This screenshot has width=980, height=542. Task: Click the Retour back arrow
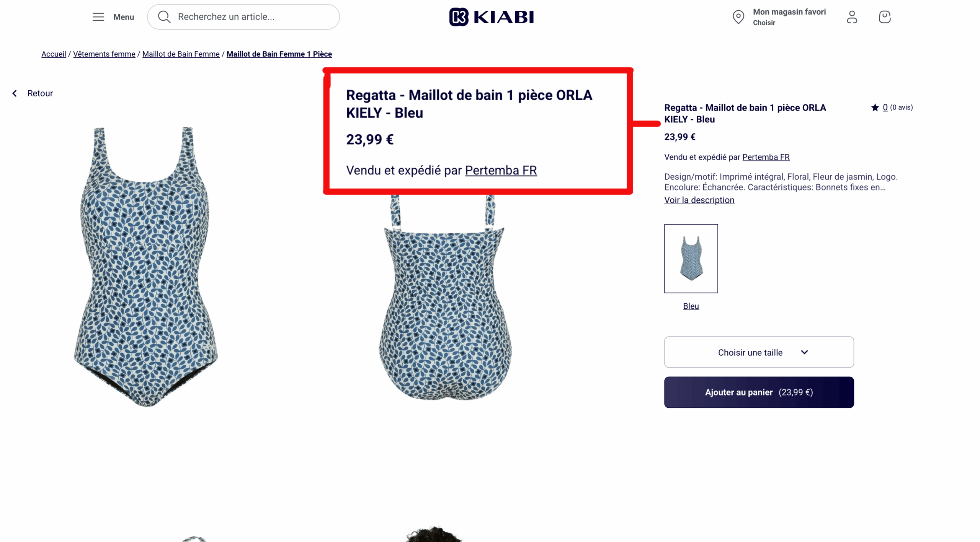15,93
